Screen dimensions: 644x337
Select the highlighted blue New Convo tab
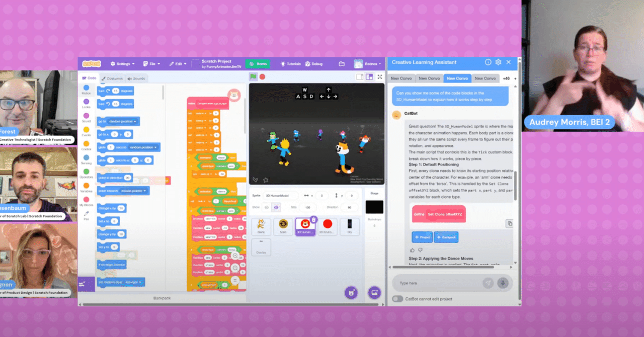point(457,78)
